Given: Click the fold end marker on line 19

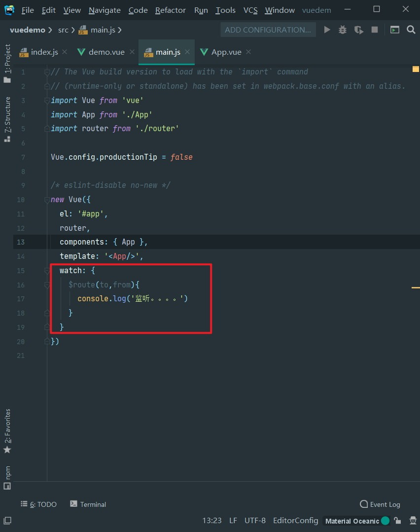Looking at the screenshot, I should (x=47, y=327).
